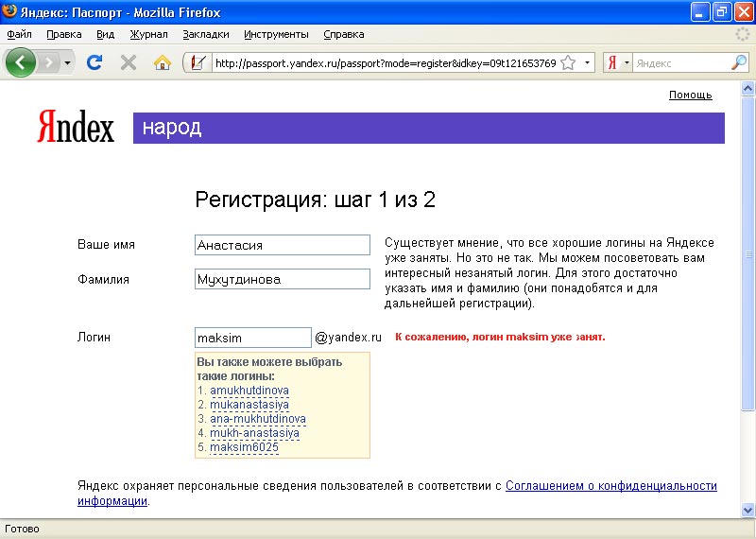Expand the address bar history dropdown

point(588,63)
